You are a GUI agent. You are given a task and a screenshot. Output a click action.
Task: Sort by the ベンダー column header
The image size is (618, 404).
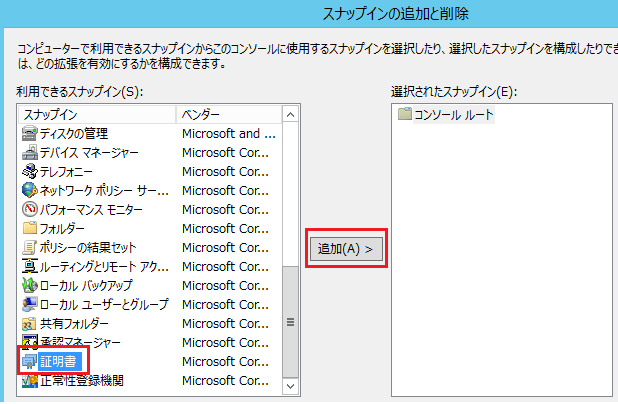(x=229, y=115)
